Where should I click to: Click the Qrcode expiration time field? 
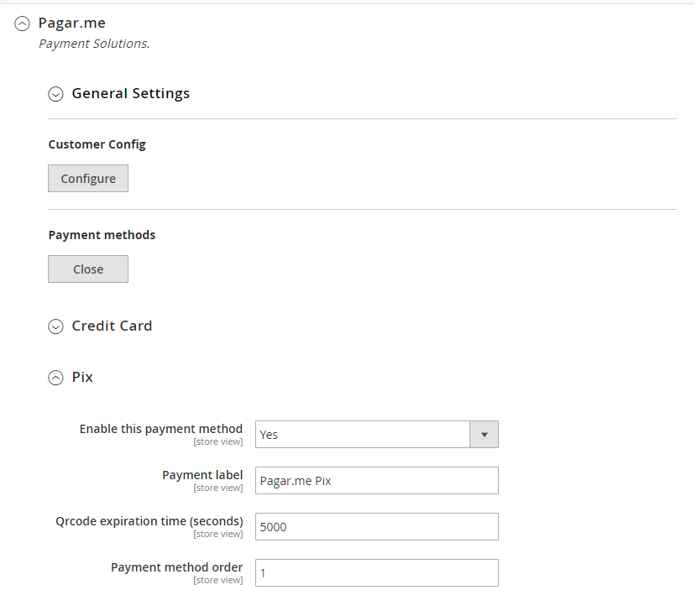(x=377, y=527)
